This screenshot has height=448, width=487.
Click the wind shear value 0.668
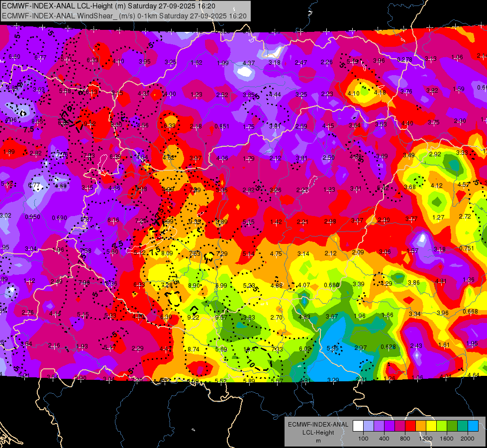tap(470, 312)
